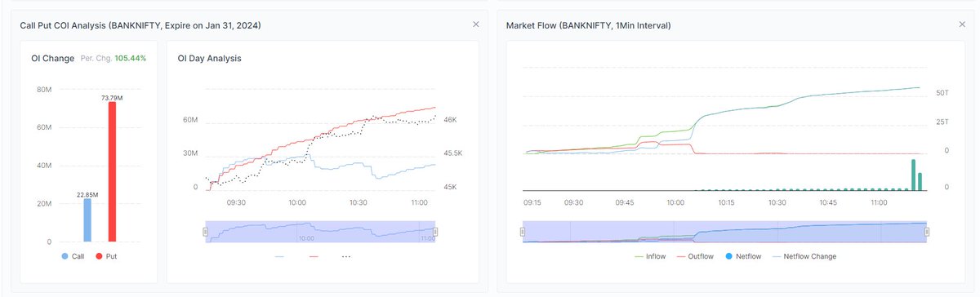Click the red Put bar showing 73.79M
The image size is (980, 297).
click(112, 172)
